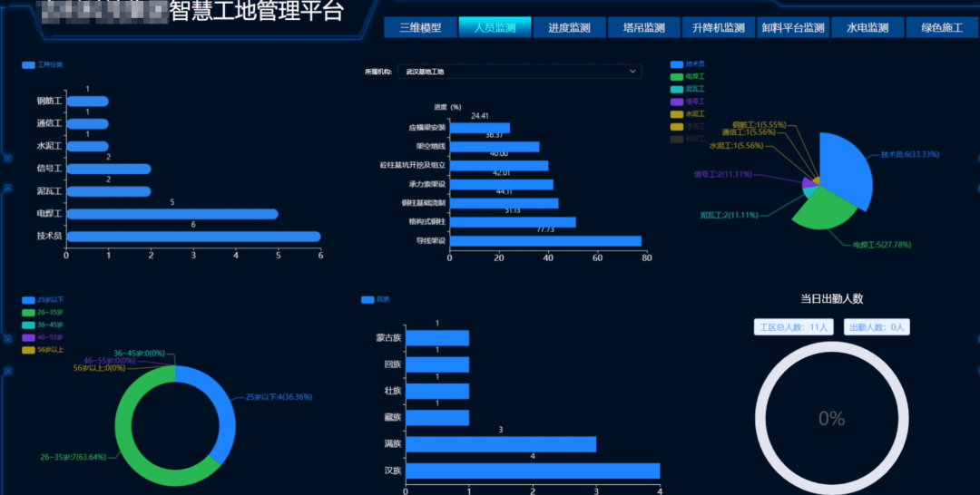Screen dimensions: 980x495
Task: Toggle the 民族 legend marker
Action: coord(367,299)
